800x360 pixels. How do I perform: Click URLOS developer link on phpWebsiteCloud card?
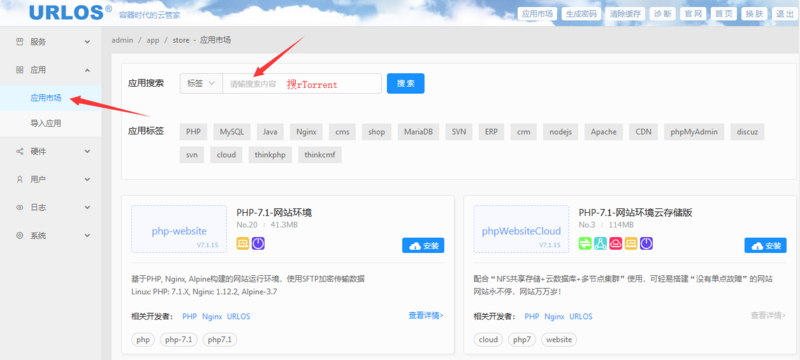click(581, 316)
